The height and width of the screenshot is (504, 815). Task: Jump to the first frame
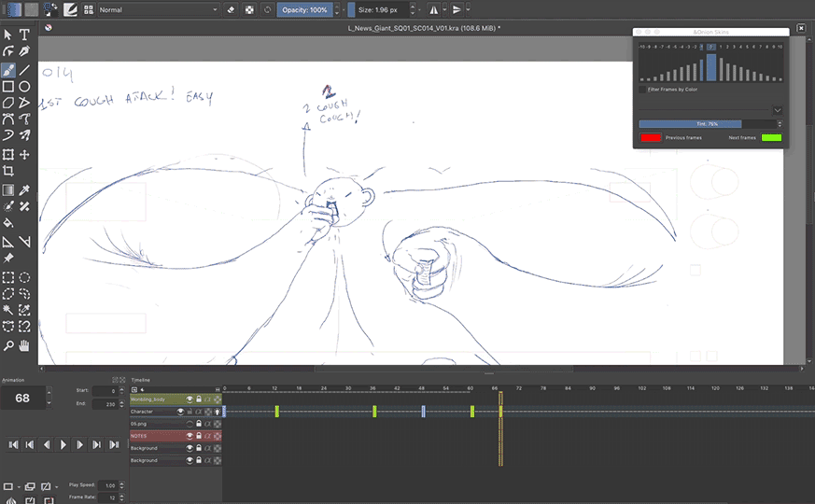[x=12, y=445]
